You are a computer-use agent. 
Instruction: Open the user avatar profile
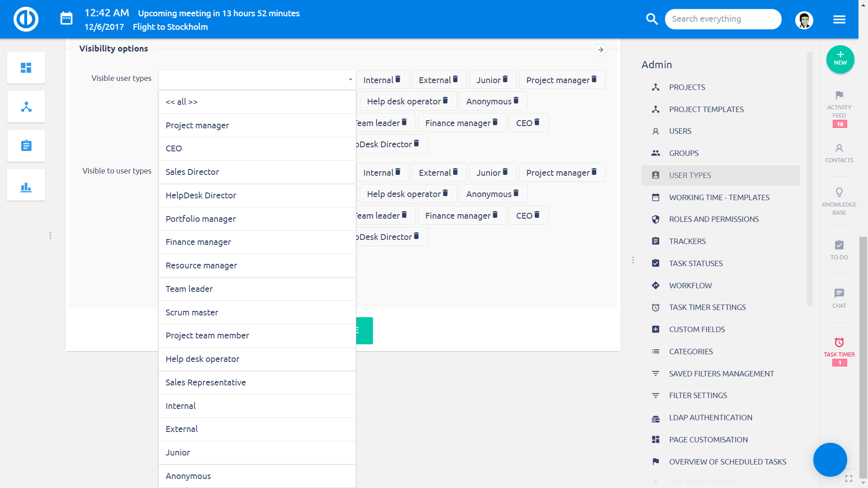pos(804,20)
